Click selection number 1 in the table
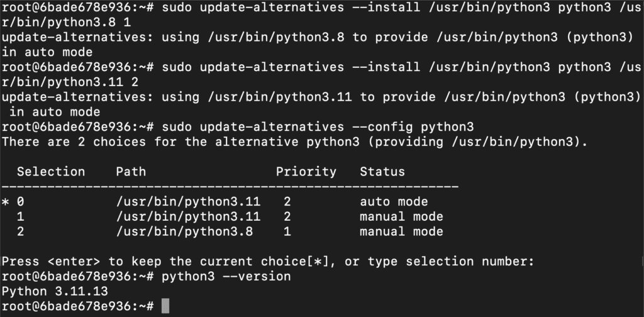The image size is (644, 317). tap(21, 217)
